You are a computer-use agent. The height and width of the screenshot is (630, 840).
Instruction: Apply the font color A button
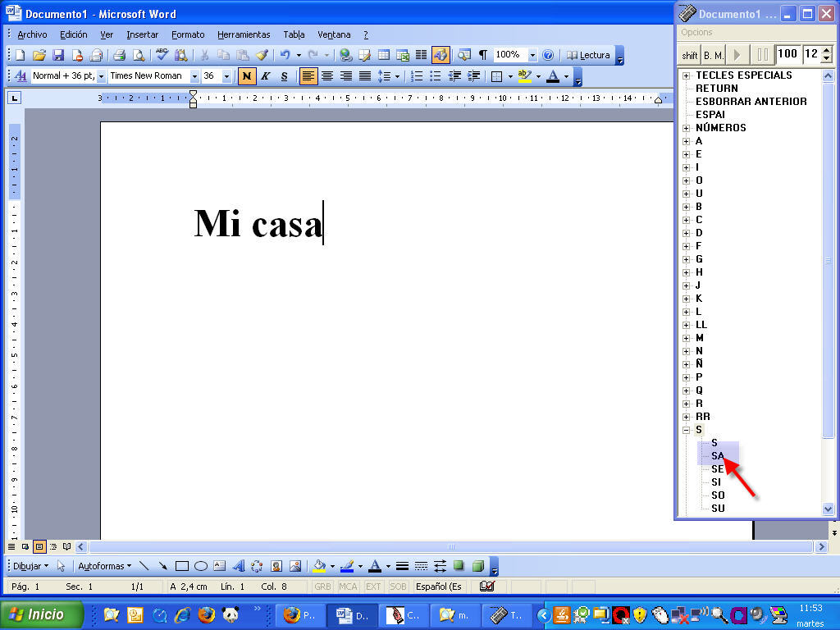coord(553,76)
